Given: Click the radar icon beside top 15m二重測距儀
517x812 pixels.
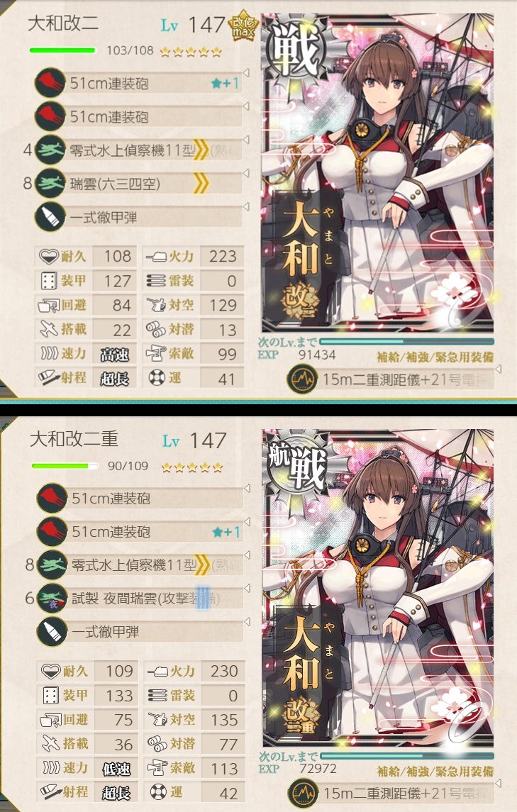Looking at the screenshot, I should (x=302, y=379).
